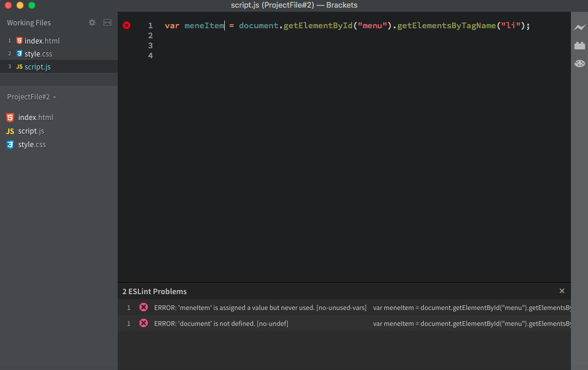Place cursor on the var meneItem code line
Viewport: 588px width, 370px height.
294,25
